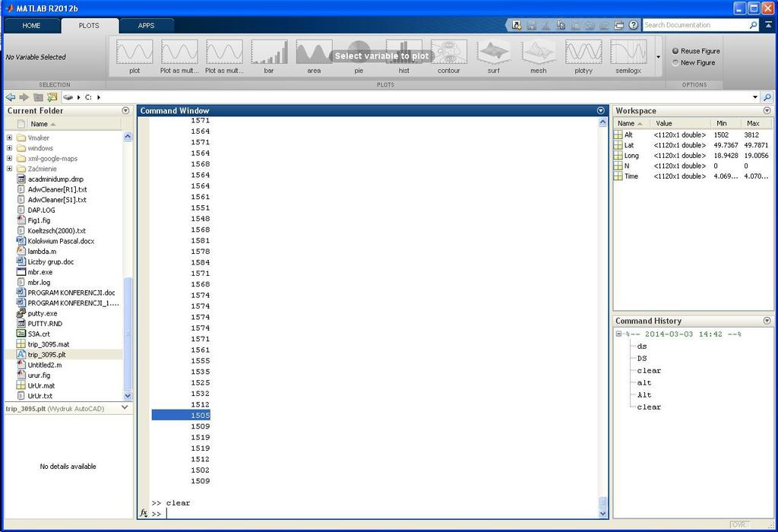778x532 pixels.
Task: Open the Current Folder panel actions menu
Action: (125, 111)
